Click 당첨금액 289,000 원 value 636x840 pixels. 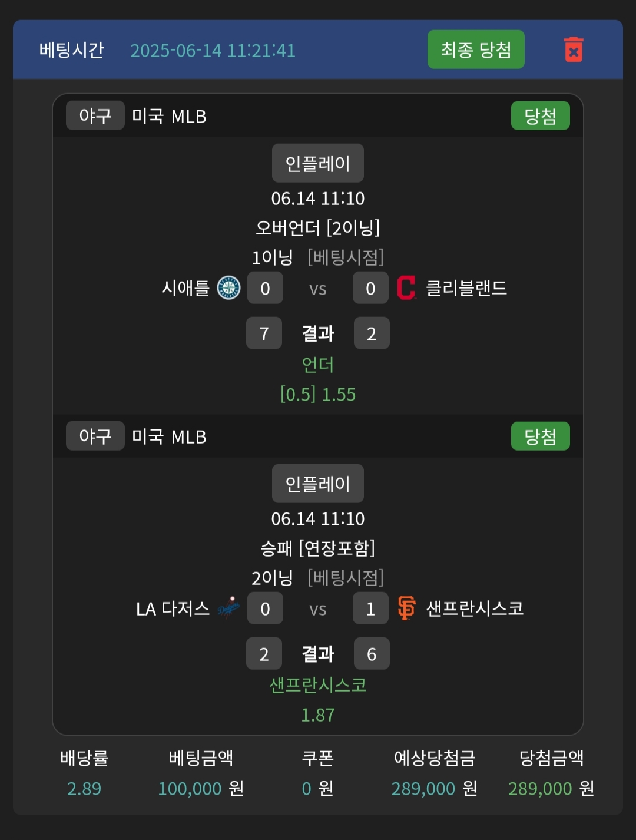point(551,788)
